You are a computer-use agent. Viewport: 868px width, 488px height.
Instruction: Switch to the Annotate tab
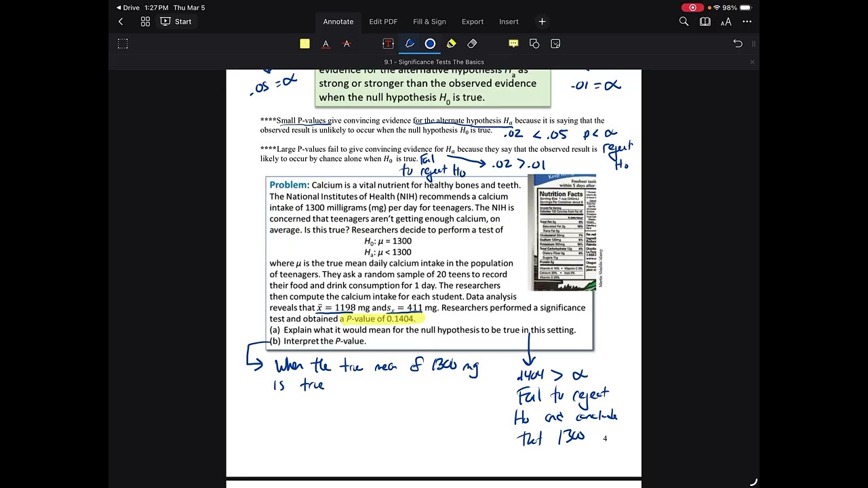click(x=338, y=22)
